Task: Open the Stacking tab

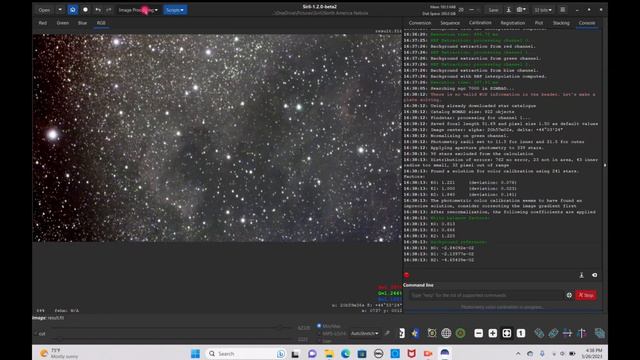Action: tap(561, 23)
